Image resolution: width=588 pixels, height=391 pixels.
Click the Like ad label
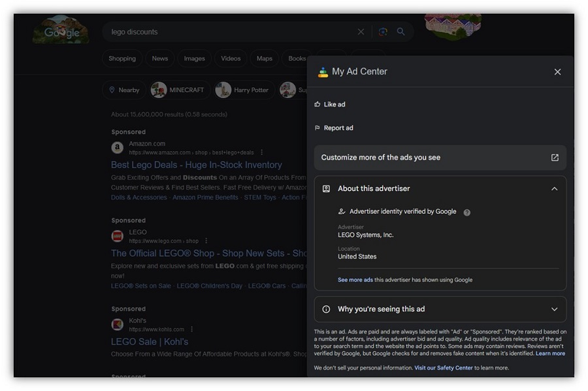point(335,105)
